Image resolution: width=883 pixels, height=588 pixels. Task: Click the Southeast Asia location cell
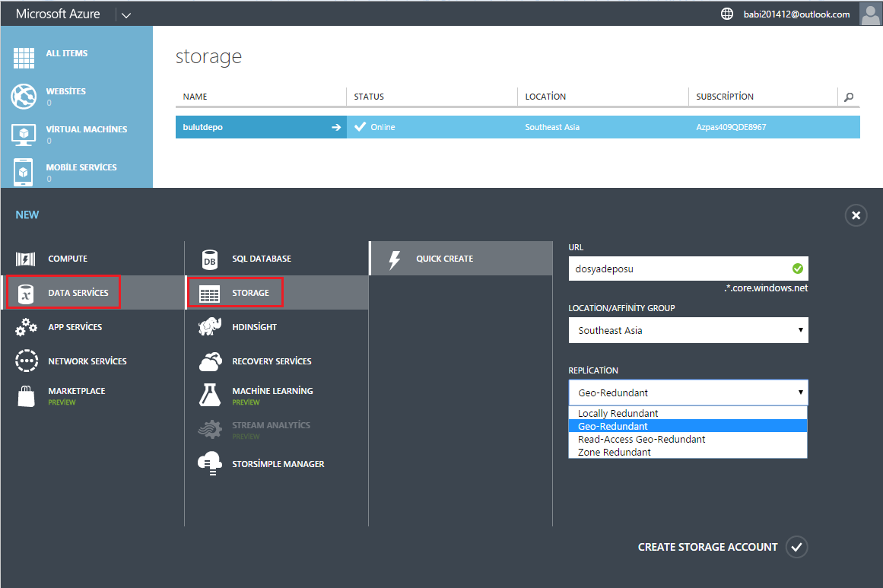click(x=552, y=127)
